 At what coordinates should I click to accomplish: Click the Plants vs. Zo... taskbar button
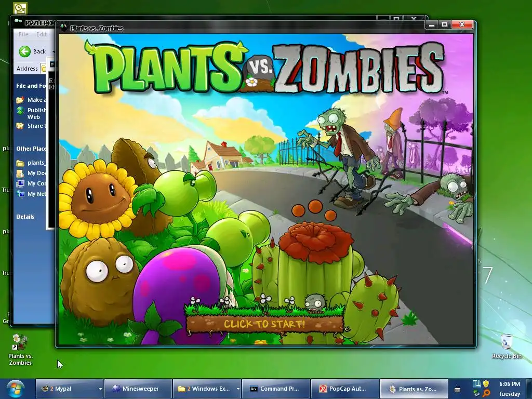[x=414, y=389]
